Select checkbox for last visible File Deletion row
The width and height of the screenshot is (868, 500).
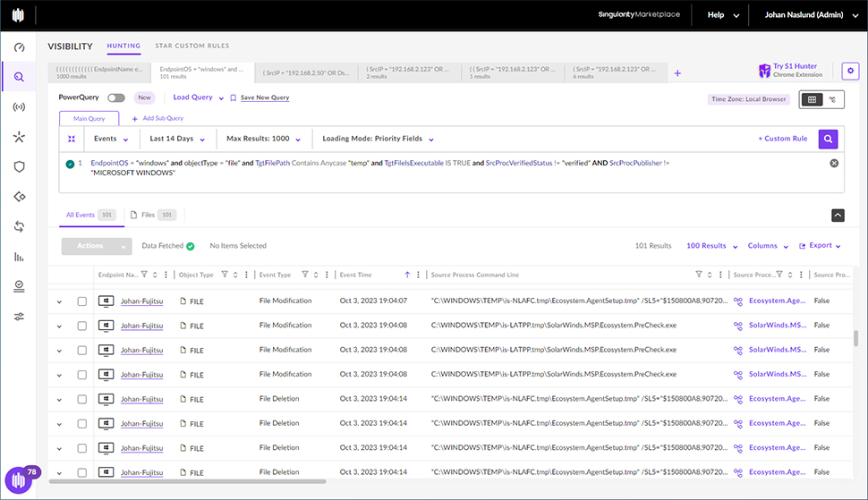(82, 472)
